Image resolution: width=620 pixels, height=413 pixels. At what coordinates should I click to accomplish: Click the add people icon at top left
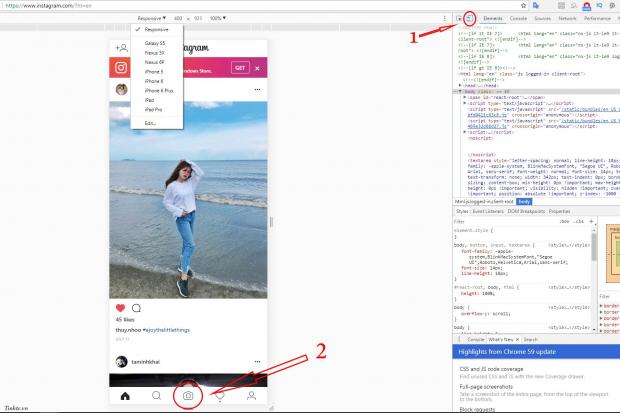click(x=122, y=48)
